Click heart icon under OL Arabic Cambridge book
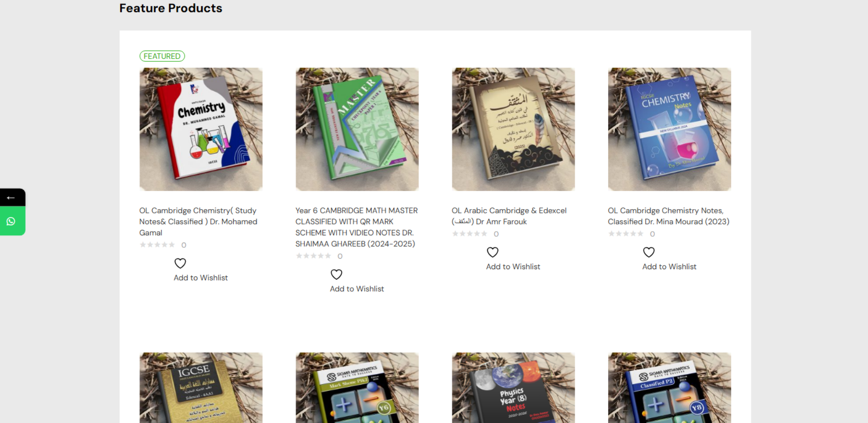This screenshot has width=868, height=423. click(493, 252)
